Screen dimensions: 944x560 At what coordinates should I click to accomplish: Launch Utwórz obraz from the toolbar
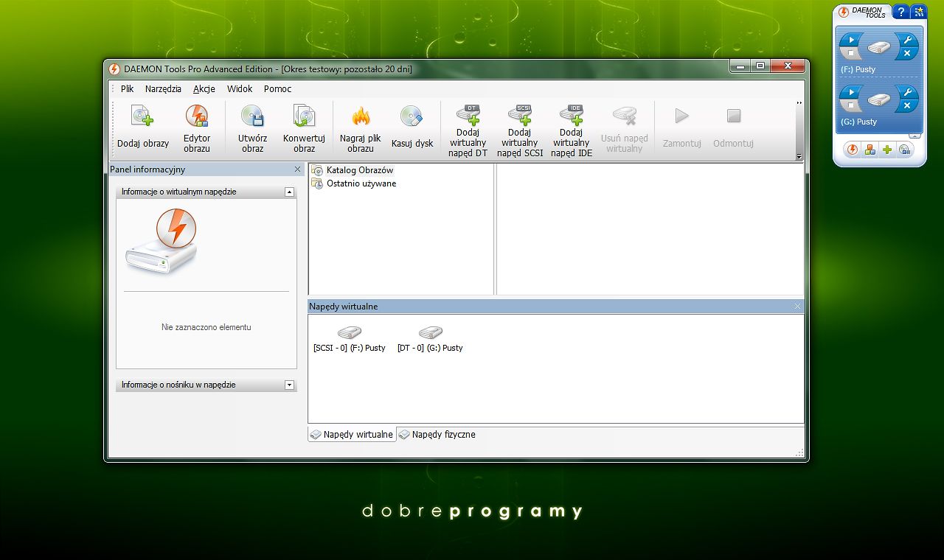pyautogui.click(x=253, y=128)
